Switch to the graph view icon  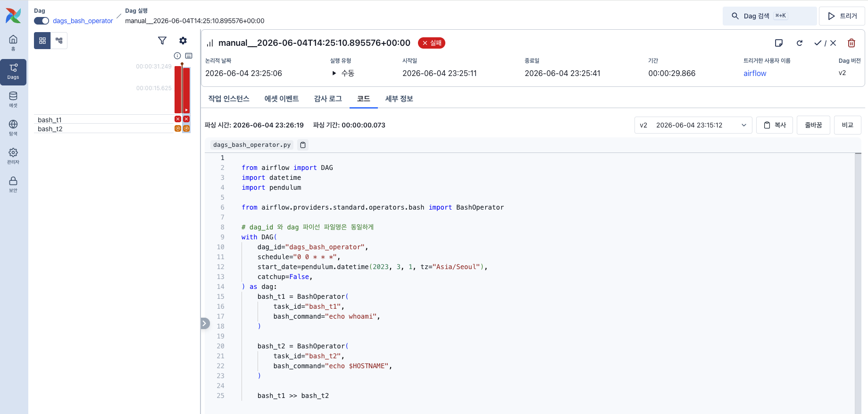click(59, 41)
